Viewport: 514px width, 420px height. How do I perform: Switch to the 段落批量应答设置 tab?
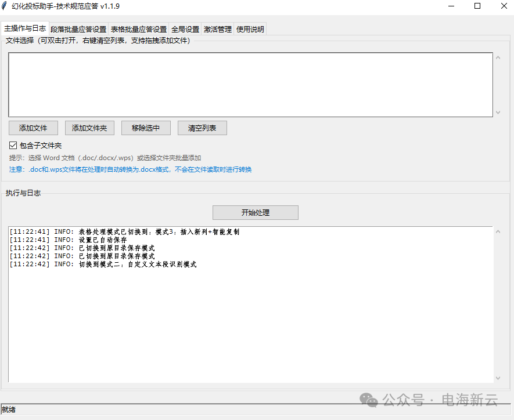(x=78, y=30)
